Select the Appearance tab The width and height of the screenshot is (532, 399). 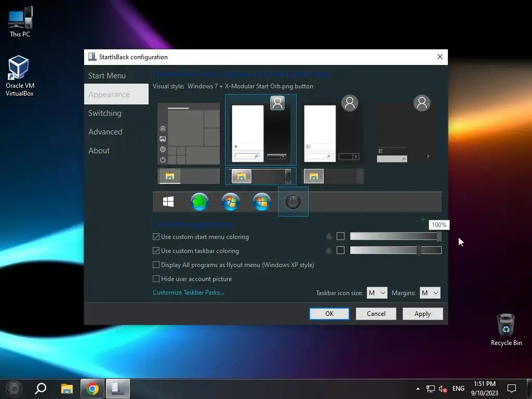pos(116,95)
